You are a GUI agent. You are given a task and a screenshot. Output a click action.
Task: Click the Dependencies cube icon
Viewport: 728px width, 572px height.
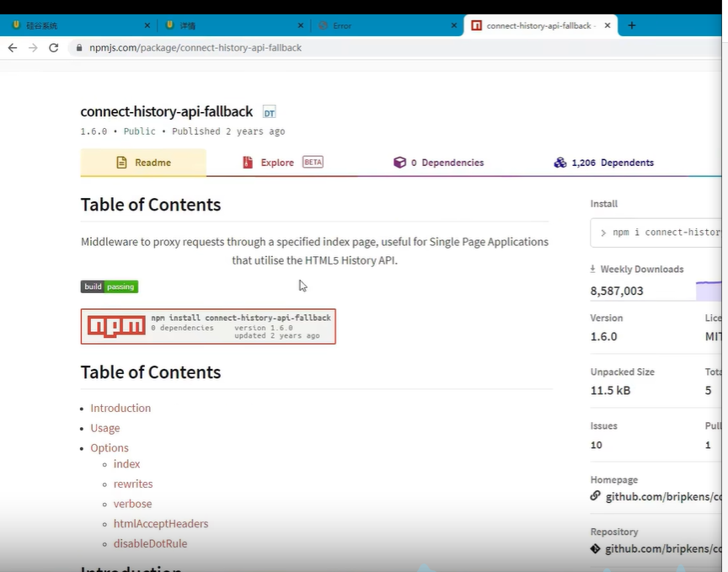pyautogui.click(x=399, y=163)
